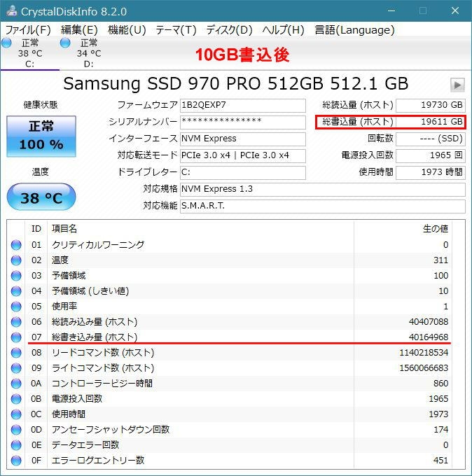Click the masked serial number field
This screenshot has height=476, width=472.
243,122
